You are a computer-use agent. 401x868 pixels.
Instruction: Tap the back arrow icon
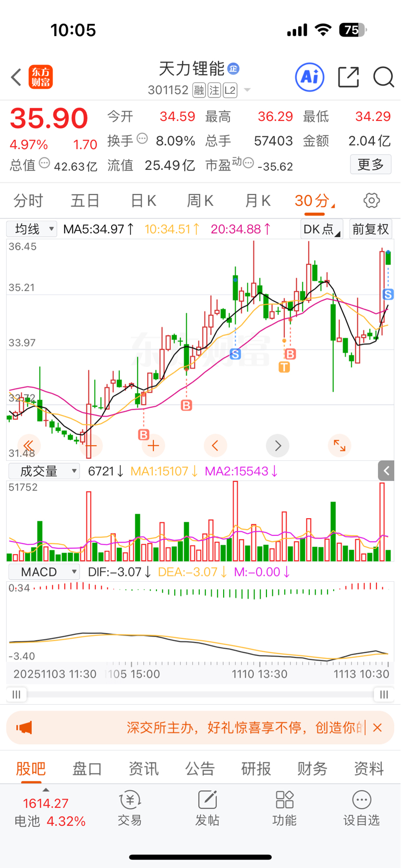point(16,77)
